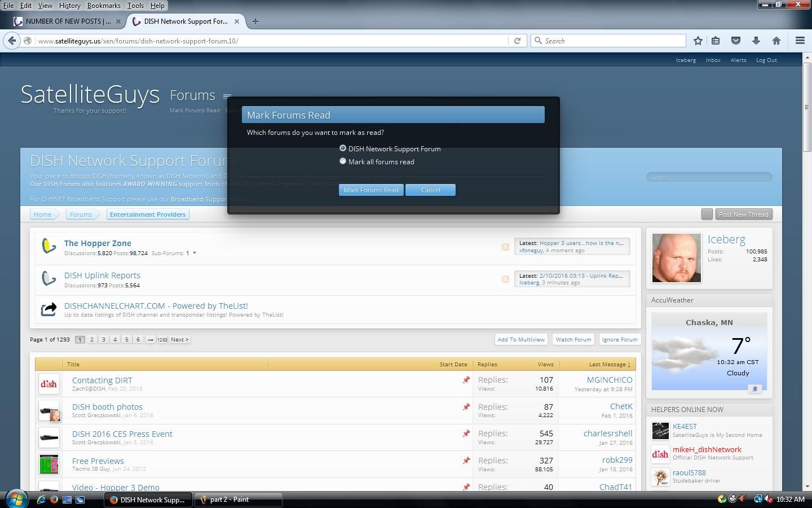
Task: Open the Firefox downloads arrow icon
Action: point(756,41)
